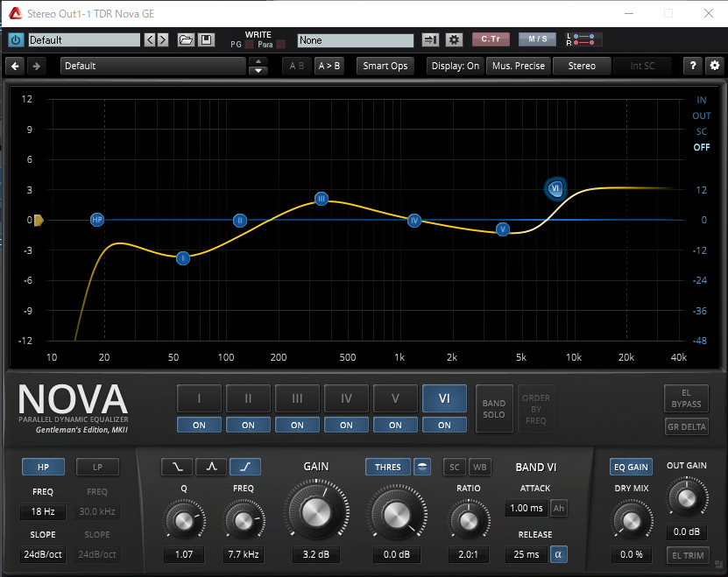
Task: Select band III tab
Action: point(297,398)
